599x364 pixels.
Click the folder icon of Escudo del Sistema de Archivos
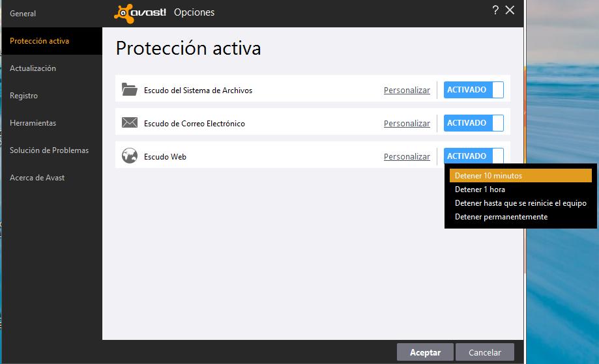[130, 90]
